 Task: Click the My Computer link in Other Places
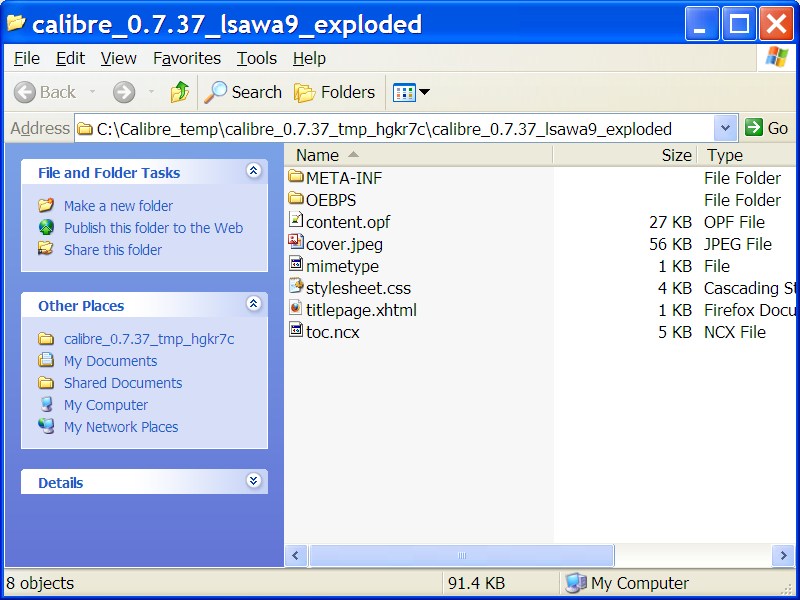106,405
